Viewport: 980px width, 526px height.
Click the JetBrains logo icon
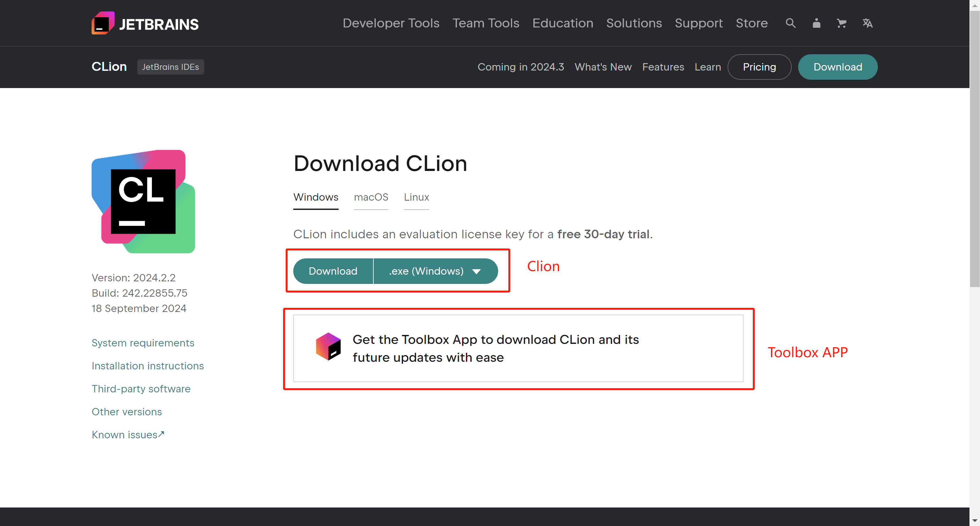coord(103,23)
